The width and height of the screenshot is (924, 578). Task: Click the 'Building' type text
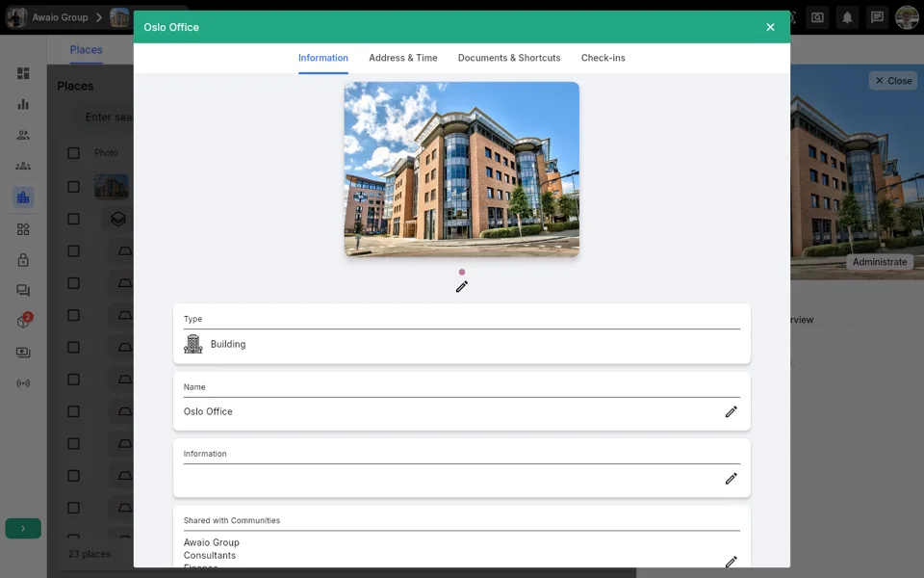228,344
